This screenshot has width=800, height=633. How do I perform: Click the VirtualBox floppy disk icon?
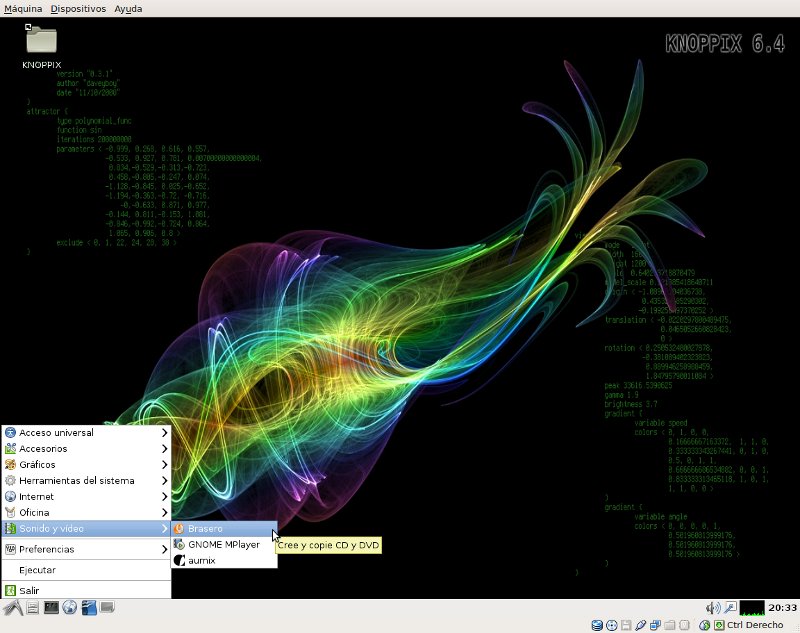pyautogui.click(x=626, y=625)
